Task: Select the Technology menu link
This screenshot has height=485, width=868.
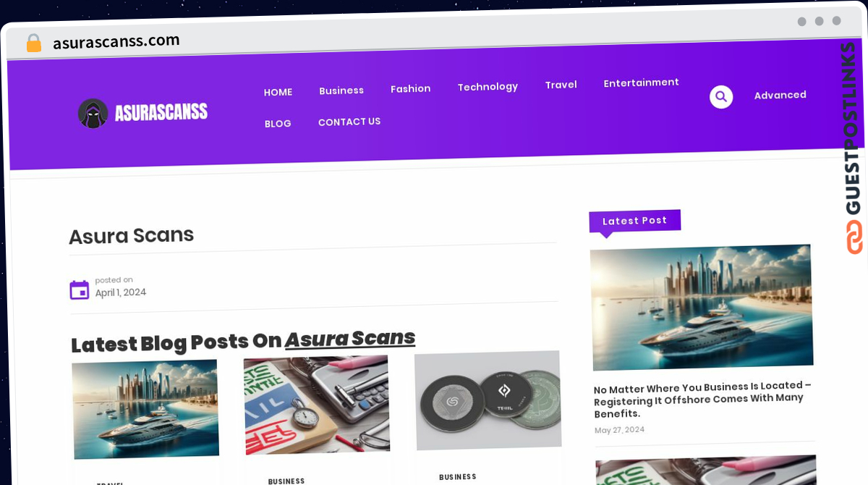Action: tap(488, 87)
